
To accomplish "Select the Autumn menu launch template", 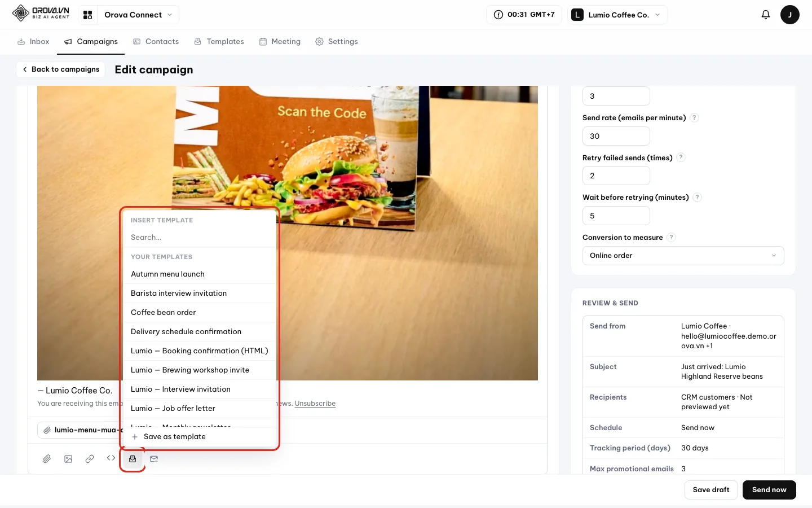I will 200,274.
